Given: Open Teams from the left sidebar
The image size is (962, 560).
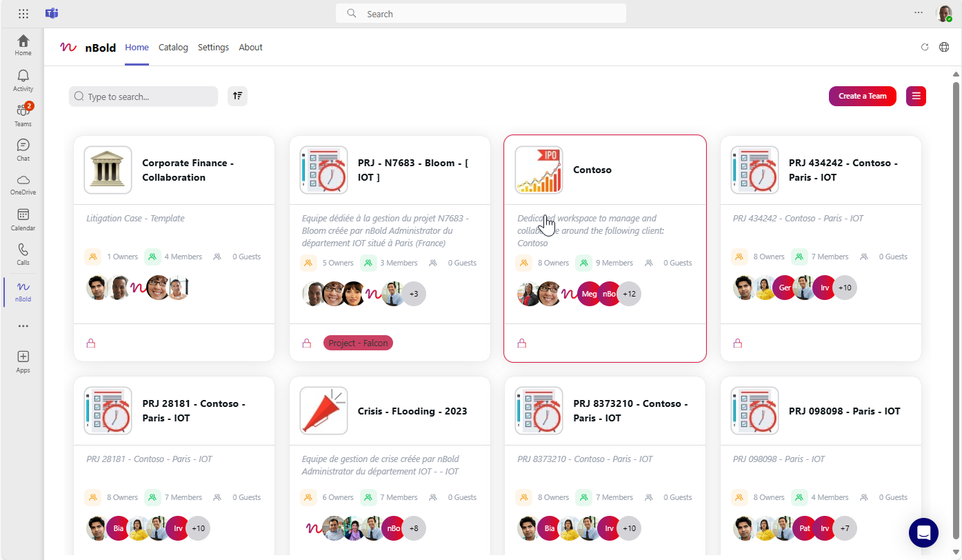Looking at the screenshot, I should (23, 114).
